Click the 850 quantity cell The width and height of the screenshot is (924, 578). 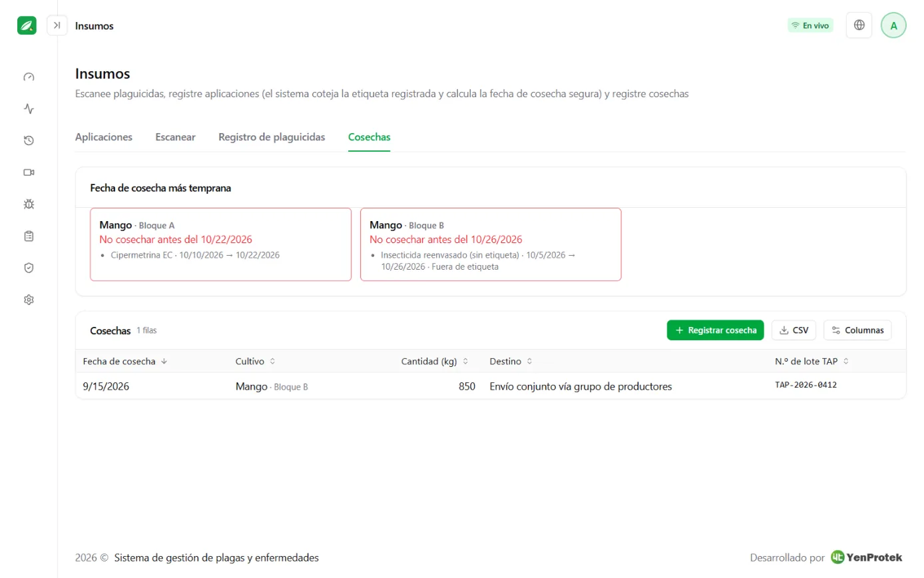click(x=467, y=386)
